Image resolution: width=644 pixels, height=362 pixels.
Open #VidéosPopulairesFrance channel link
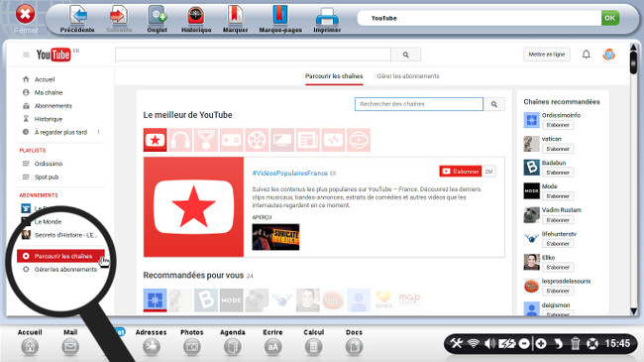[290, 174]
